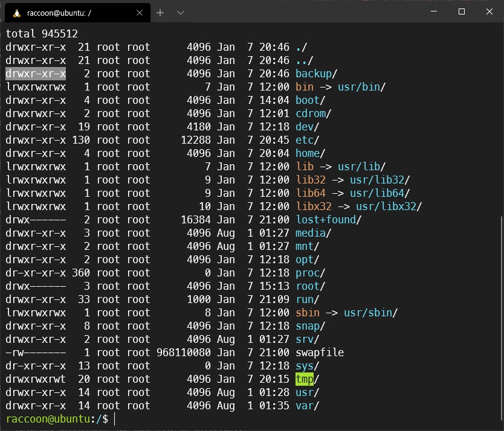The width and height of the screenshot is (504, 431).
Task: Click the '../' parent directory entry
Action: tap(305, 60)
